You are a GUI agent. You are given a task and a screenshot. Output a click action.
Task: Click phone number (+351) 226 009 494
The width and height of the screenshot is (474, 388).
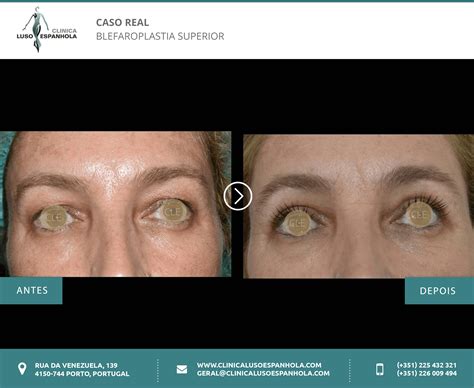[x=426, y=373]
